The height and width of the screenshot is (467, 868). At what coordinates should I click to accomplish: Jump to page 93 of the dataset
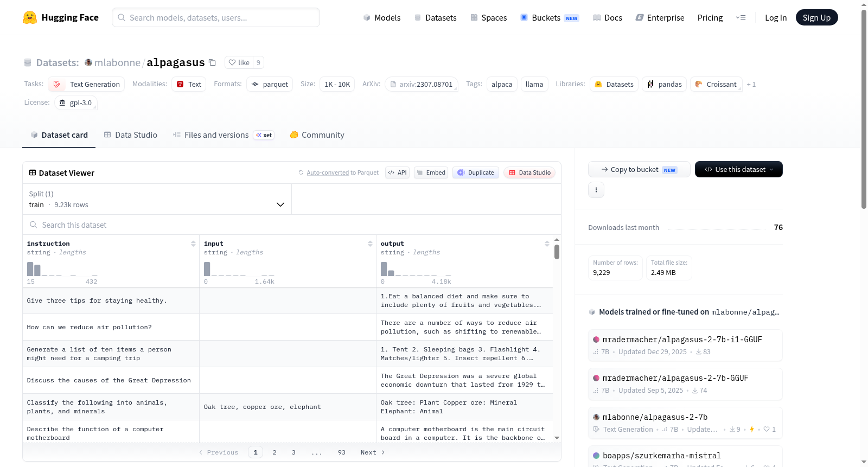(342, 452)
